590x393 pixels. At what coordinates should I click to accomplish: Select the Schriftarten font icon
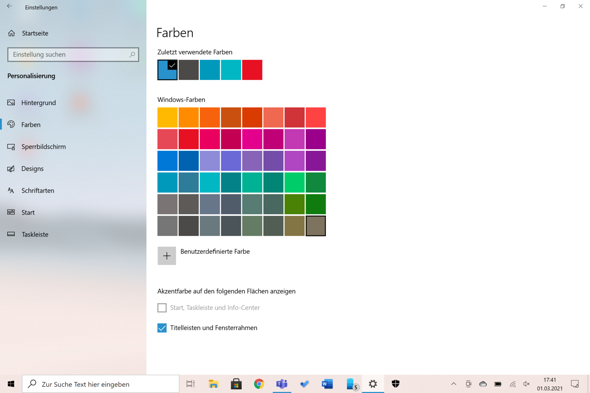coord(11,190)
